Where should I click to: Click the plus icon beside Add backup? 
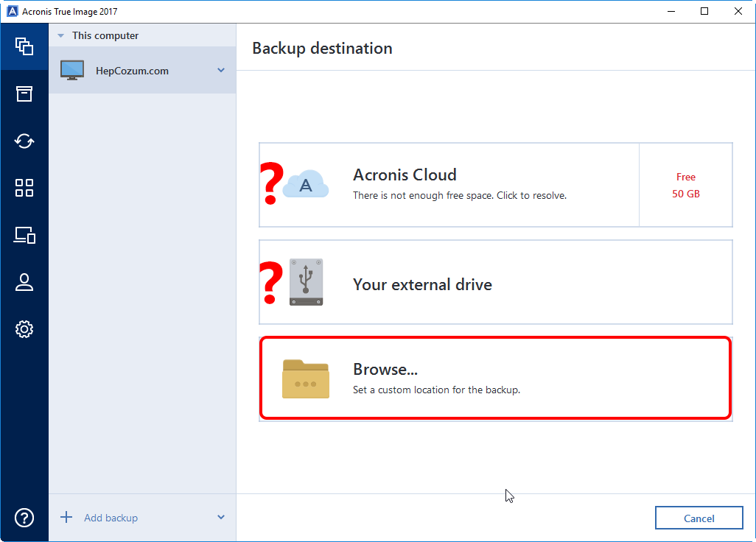[x=66, y=518]
